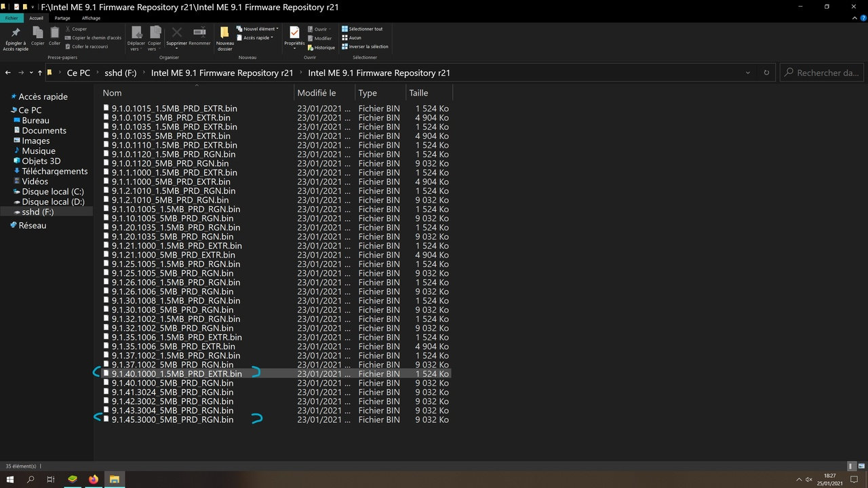This screenshot has height=488, width=868.
Task: Click sshd (F:) in the address bar
Action: (121, 73)
